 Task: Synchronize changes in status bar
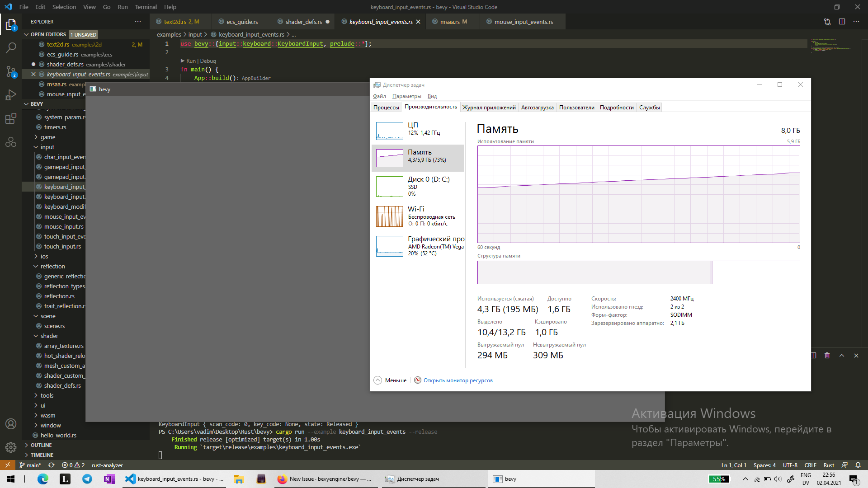point(51,465)
